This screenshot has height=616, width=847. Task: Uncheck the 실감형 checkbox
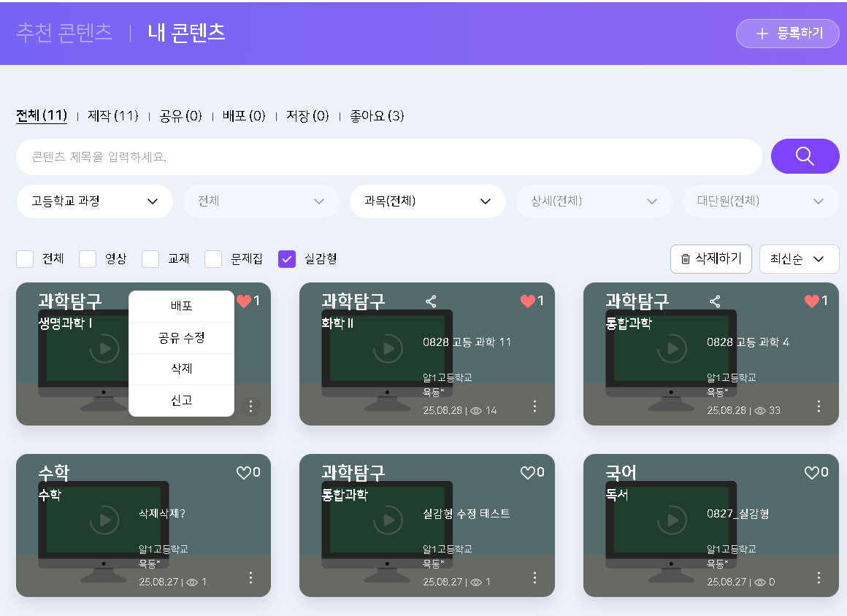tap(287, 258)
